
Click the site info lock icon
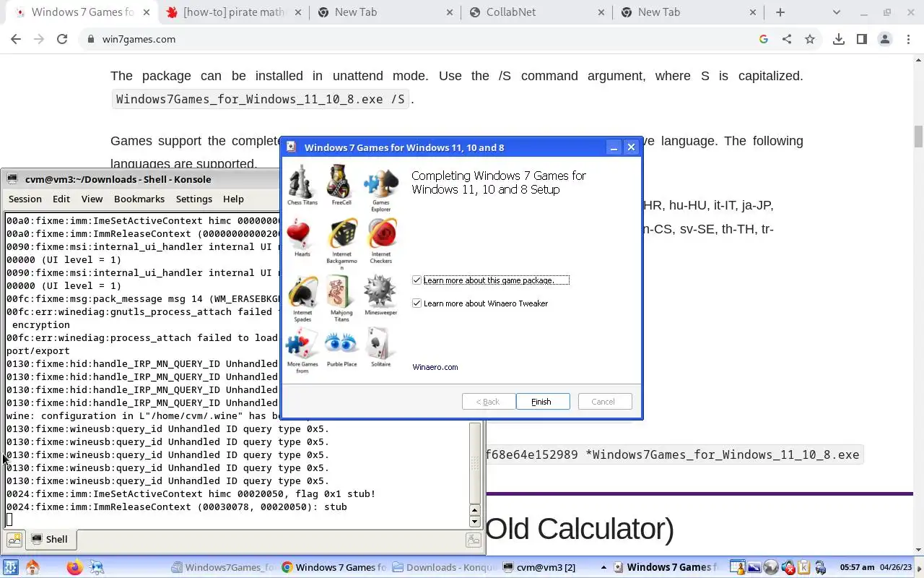90,39
